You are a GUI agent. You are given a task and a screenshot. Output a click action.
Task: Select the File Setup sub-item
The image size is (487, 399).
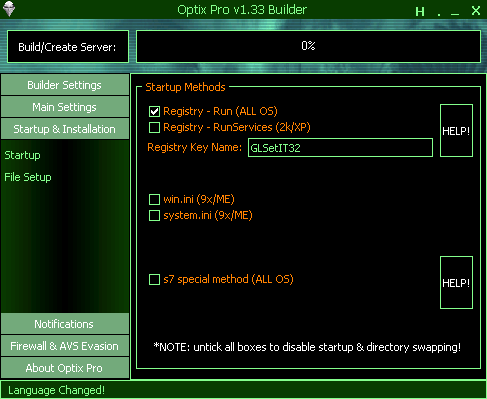click(x=28, y=177)
